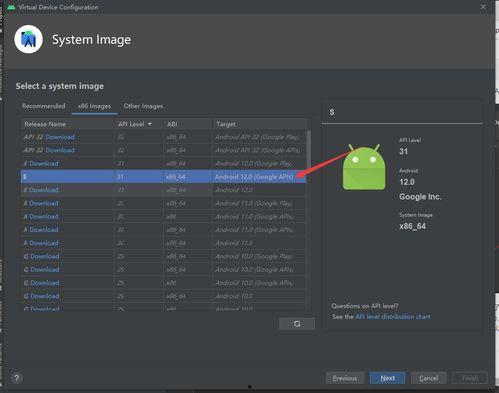The width and height of the screenshot is (499, 393).
Task: Click the 12.0 value under Android label
Action: (407, 182)
